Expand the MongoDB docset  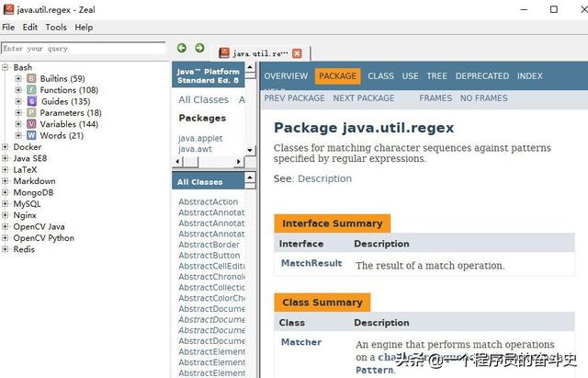pyautogui.click(x=5, y=192)
